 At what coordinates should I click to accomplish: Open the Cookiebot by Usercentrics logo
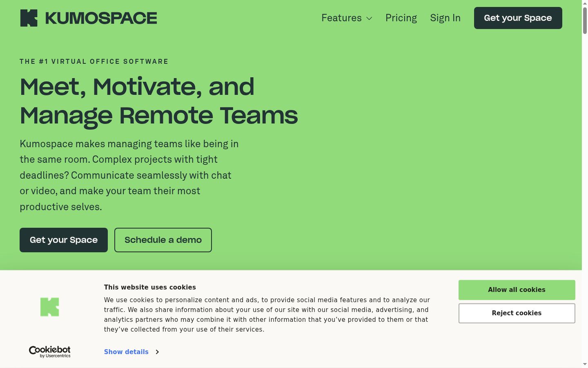pos(50,352)
